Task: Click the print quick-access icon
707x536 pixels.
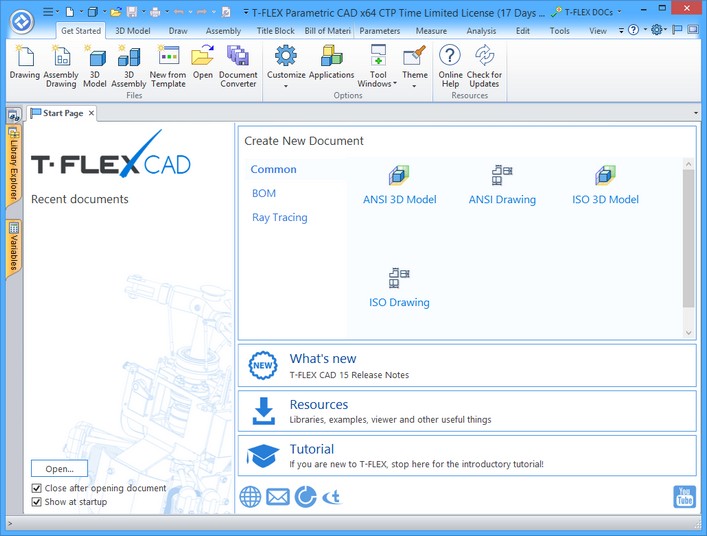Action: click(x=156, y=12)
